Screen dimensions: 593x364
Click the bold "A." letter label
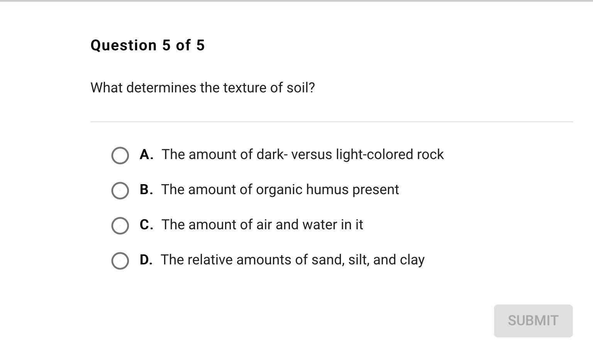pos(146,154)
